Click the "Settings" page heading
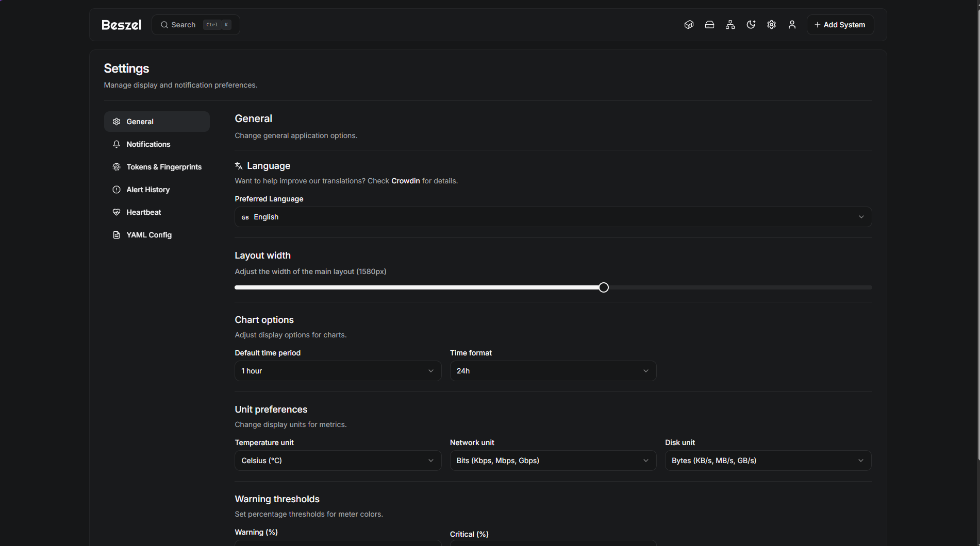The height and width of the screenshot is (546, 980). coord(126,69)
